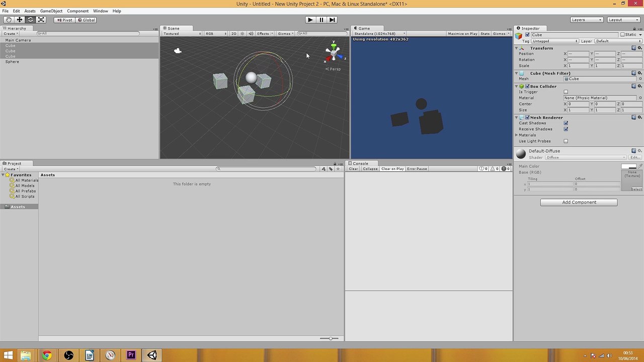Click the Step frame button
Screen dimensions: 644x362
pos(332,20)
